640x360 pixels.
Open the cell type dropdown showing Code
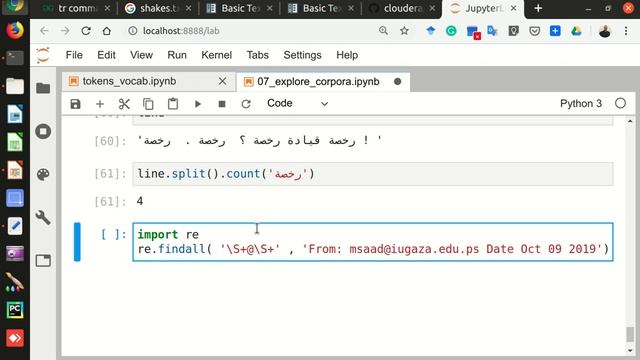point(298,103)
